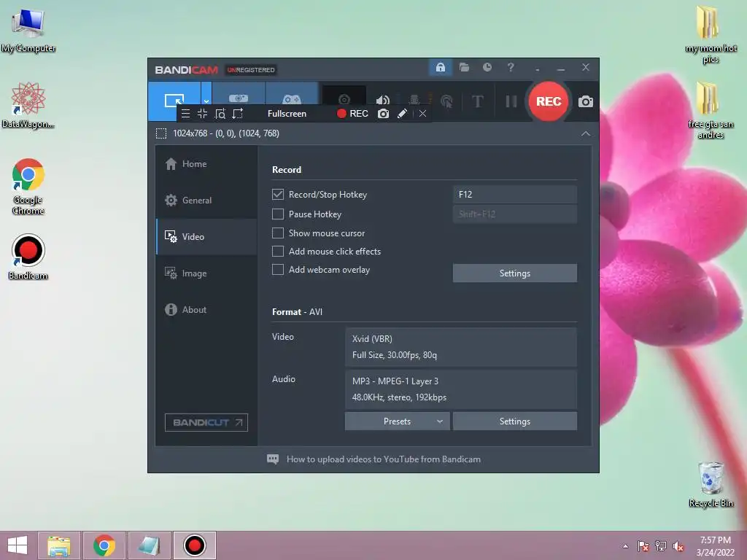Viewport: 747px width, 560px height.
Task: Select the screen recording mode button
Action: point(174,101)
